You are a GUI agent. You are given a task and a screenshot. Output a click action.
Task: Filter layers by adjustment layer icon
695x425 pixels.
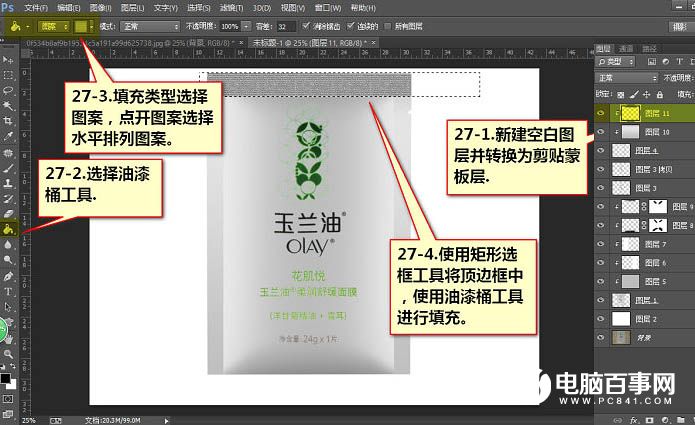click(665, 62)
